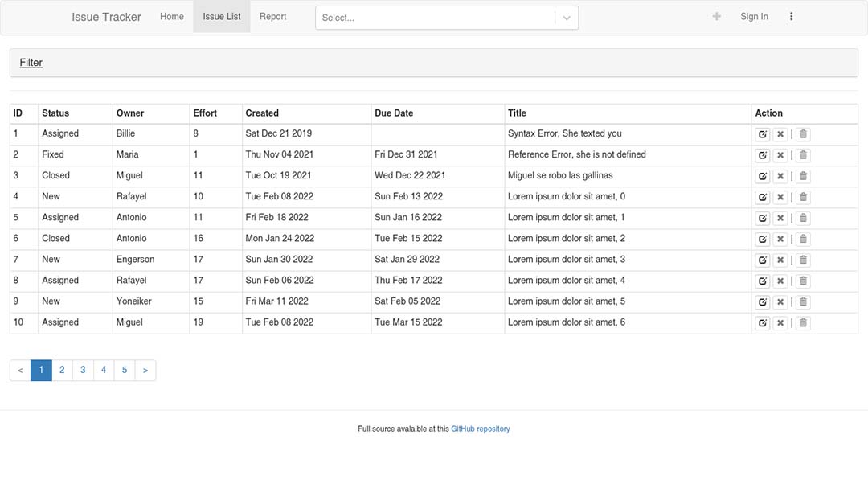Expand the Filter panel
Viewport: 868px width, 488px height.
31,63
